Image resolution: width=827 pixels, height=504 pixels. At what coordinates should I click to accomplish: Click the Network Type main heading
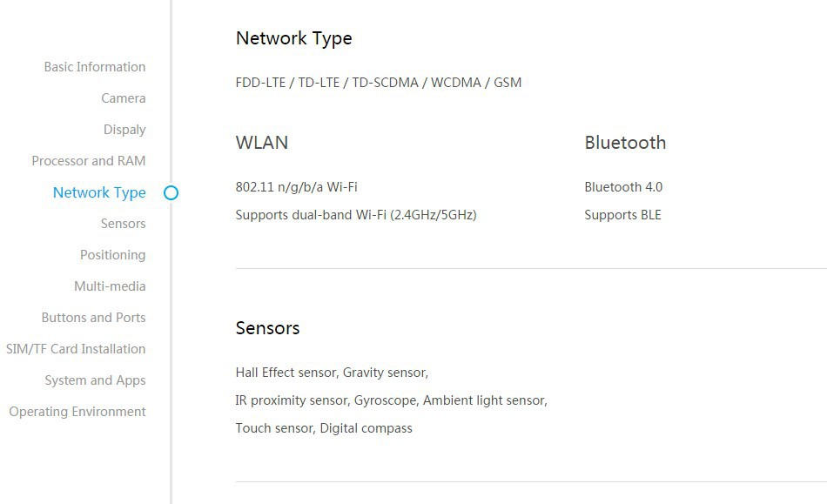(x=293, y=38)
